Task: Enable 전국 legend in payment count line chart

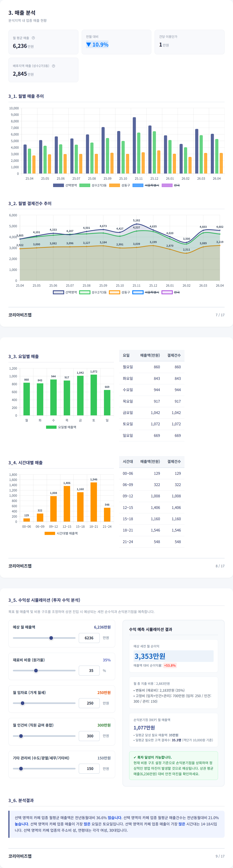Action: tap(171, 292)
